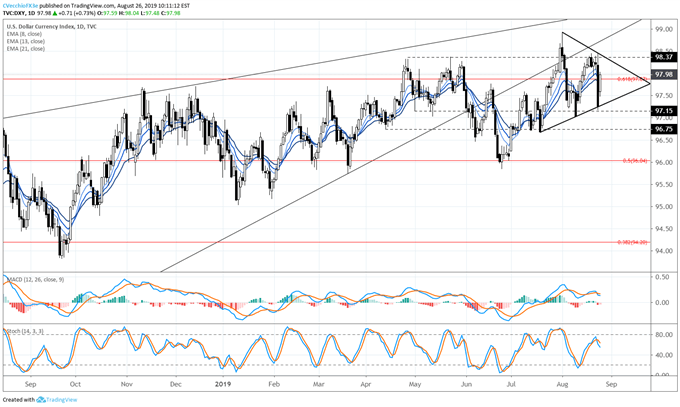680x407 pixels.
Task: Click the EMA (21, close) indicator label
Action: (x=26, y=49)
